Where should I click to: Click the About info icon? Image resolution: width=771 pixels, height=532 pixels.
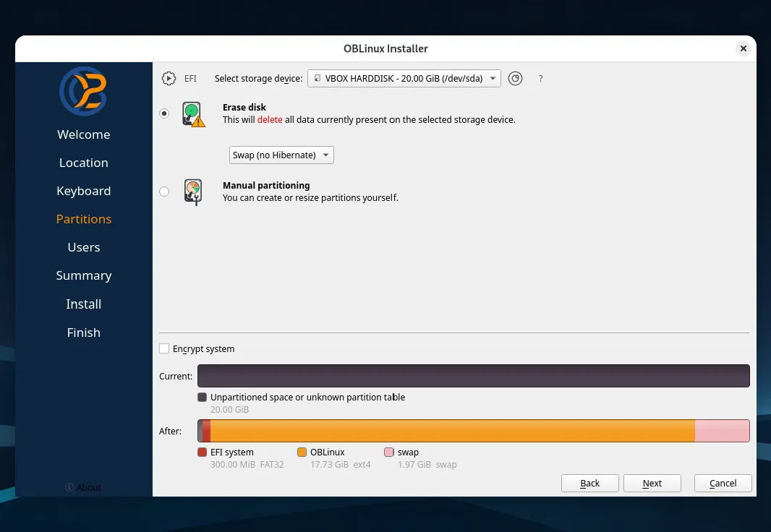click(69, 486)
